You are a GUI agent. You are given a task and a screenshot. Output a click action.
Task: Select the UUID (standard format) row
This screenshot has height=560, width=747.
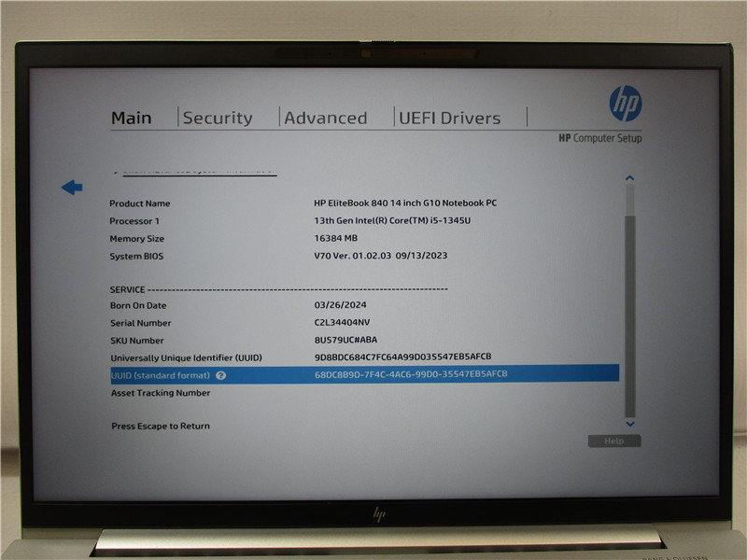(x=364, y=375)
